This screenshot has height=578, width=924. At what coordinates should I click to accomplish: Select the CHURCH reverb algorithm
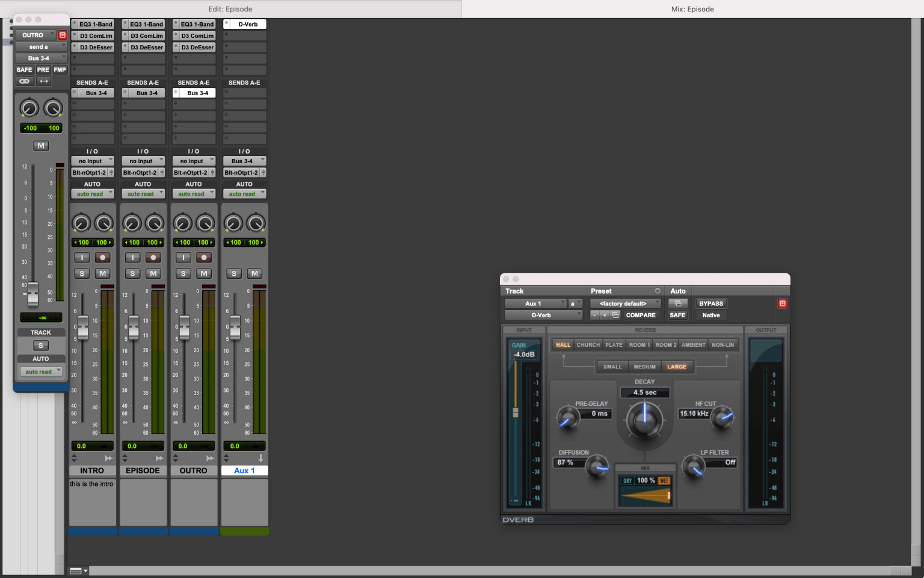pos(588,345)
